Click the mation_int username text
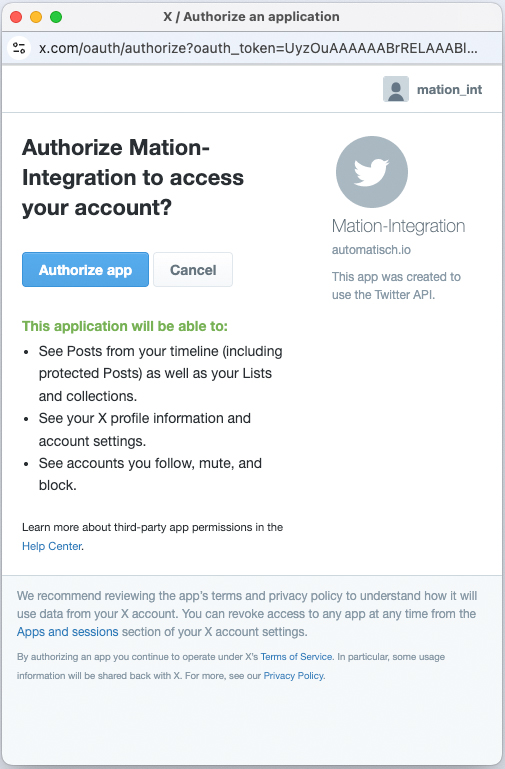 pyautogui.click(x=450, y=90)
